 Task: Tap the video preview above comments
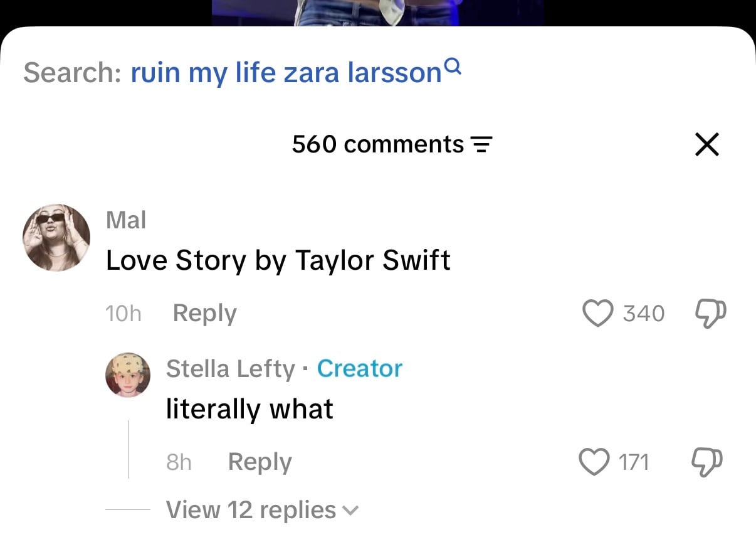[x=378, y=13]
